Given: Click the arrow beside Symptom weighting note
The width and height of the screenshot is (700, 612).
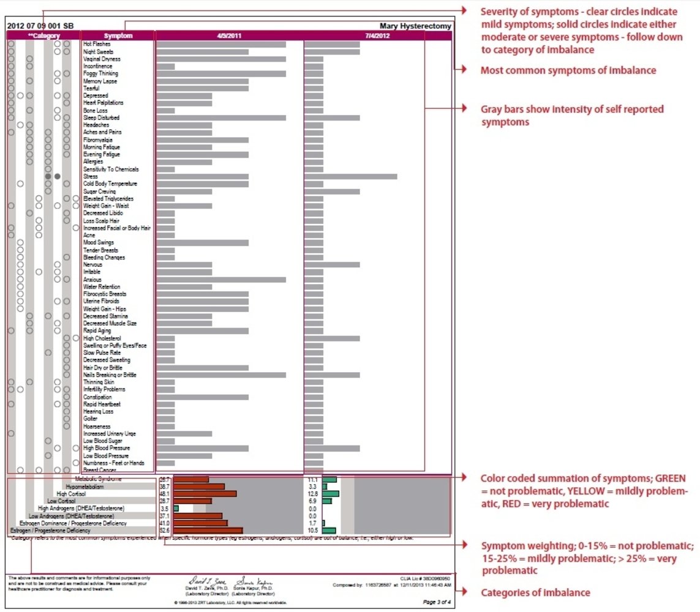Looking at the screenshot, I should (x=464, y=545).
